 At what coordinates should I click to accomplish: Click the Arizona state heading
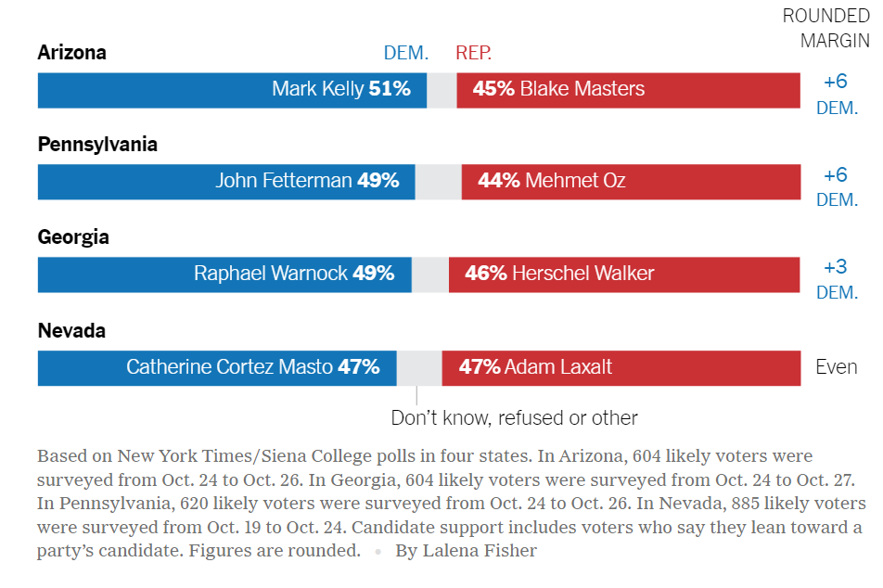pyautogui.click(x=72, y=52)
